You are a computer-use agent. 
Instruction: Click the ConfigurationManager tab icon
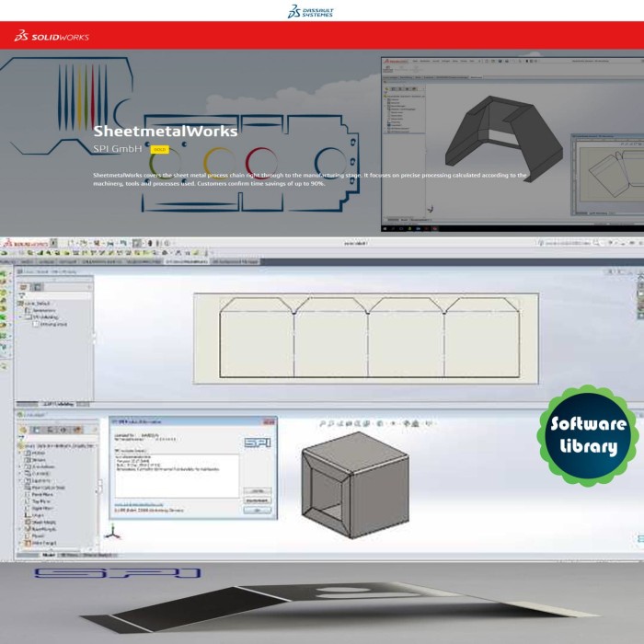pyautogui.click(x=50, y=430)
